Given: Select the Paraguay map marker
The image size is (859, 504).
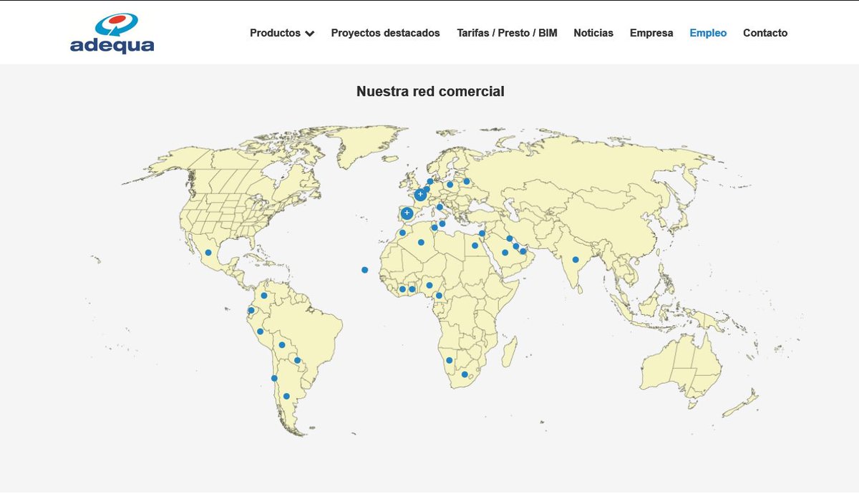Looking at the screenshot, I should click(297, 360).
